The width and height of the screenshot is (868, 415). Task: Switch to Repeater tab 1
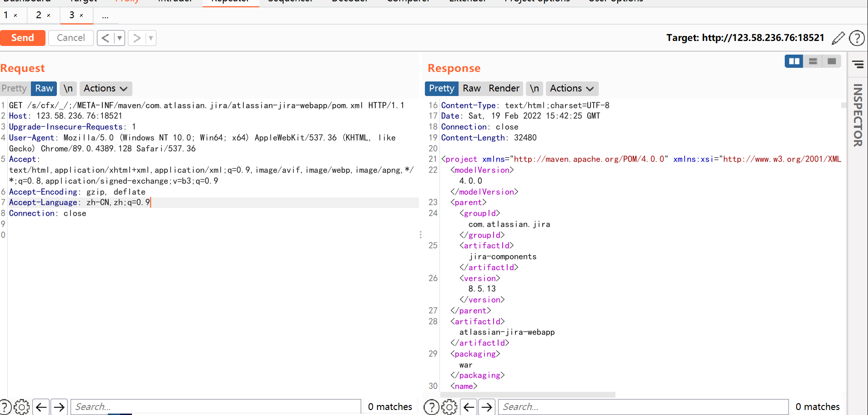point(6,15)
